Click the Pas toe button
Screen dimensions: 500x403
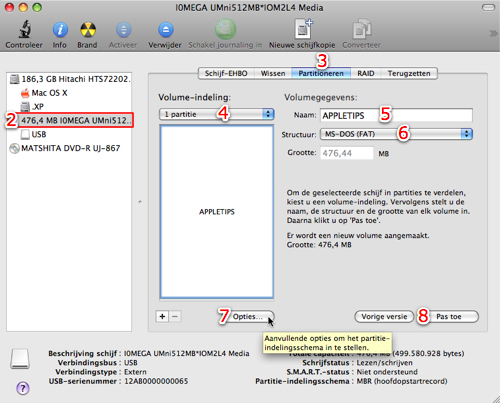click(449, 317)
